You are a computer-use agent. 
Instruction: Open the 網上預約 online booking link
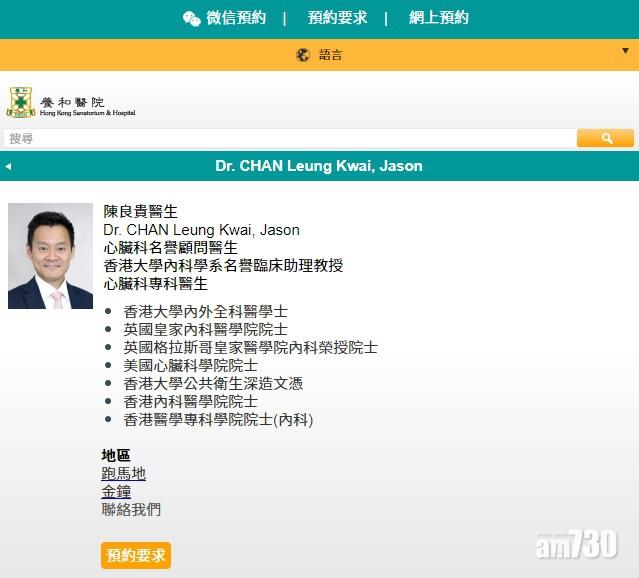(438, 18)
